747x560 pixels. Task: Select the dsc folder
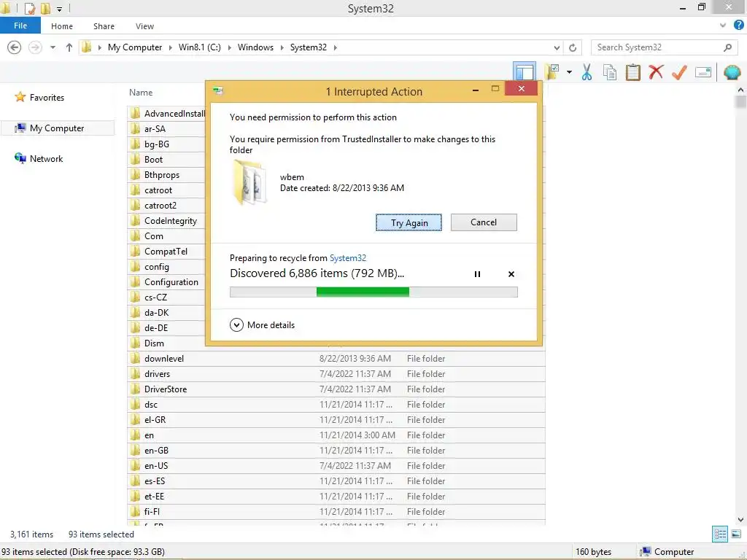pos(336,404)
